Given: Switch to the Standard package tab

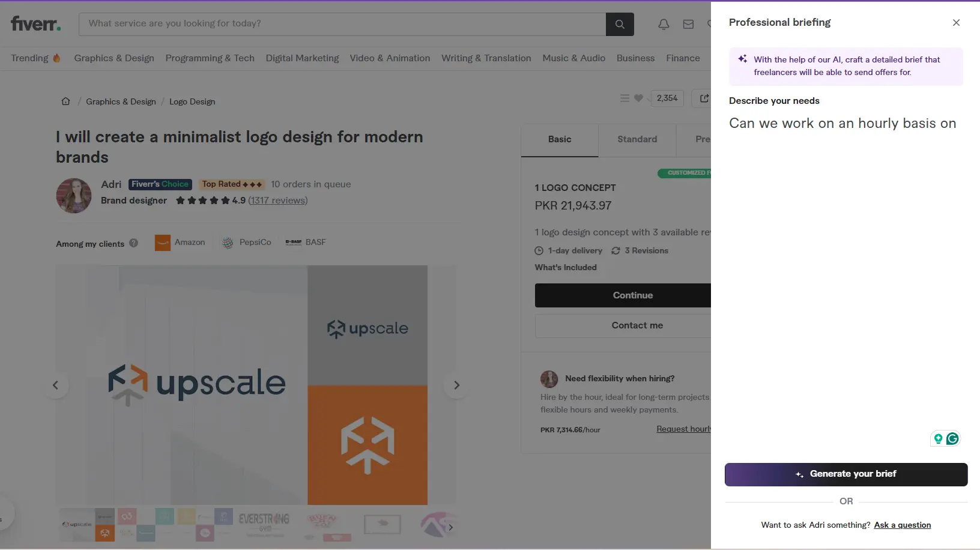Looking at the screenshot, I should pos(637,140).
